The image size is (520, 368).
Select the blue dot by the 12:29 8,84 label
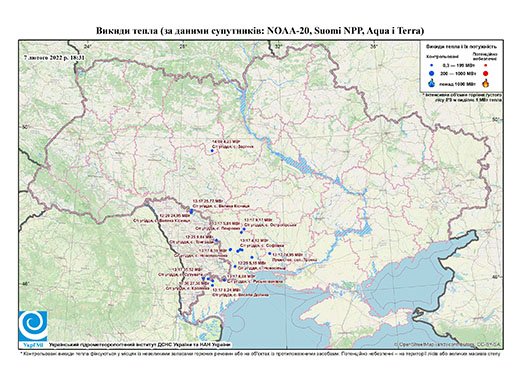pos(216,240)
